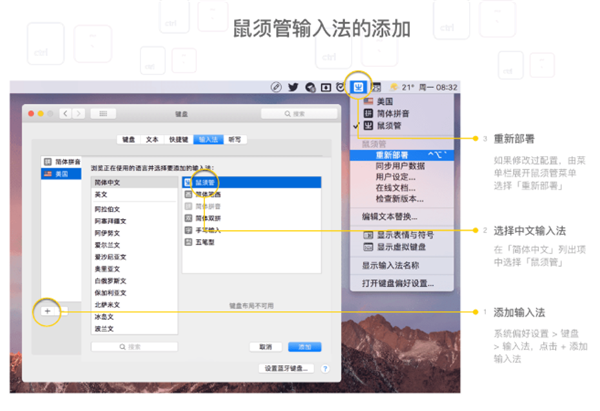Click the weather sun icon in menu bar
The width and height of the screenshot is (600, 411).
pyautogui.click(x=393, y=87)
